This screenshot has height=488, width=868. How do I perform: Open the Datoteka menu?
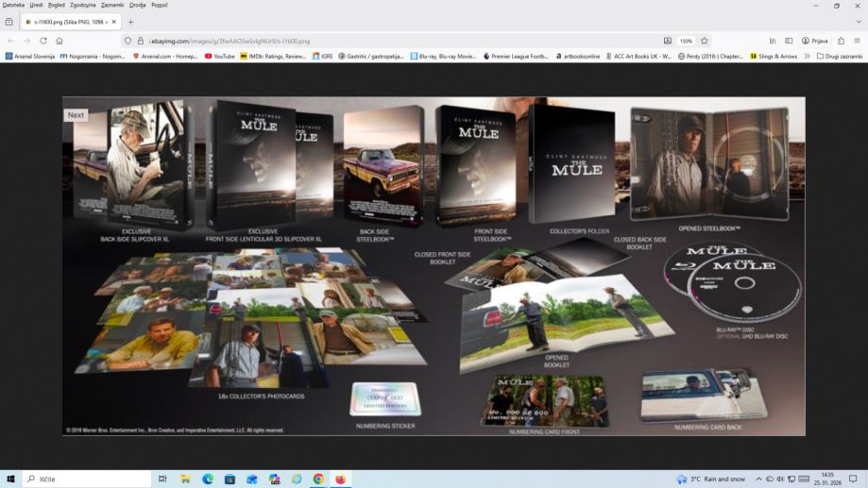click(13, 5)
